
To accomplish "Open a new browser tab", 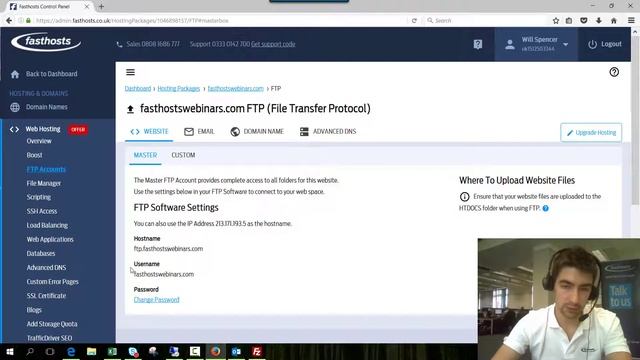I will click(x=101, y=7).
